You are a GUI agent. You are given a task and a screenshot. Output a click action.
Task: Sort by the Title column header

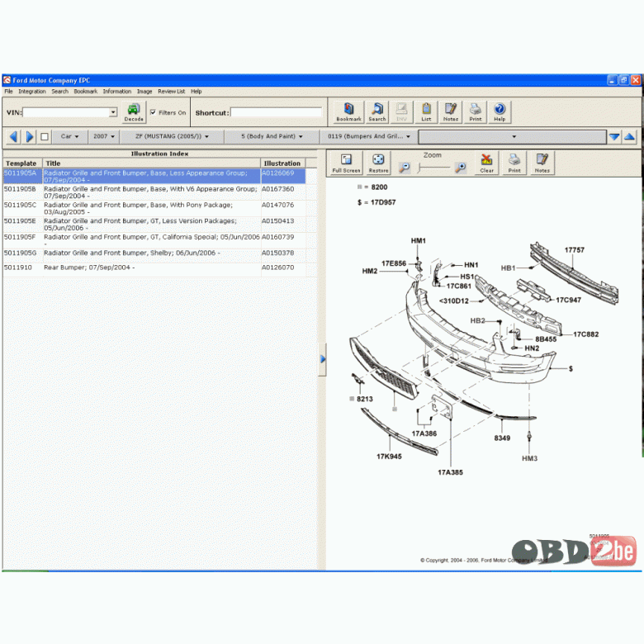coord(152,163)
